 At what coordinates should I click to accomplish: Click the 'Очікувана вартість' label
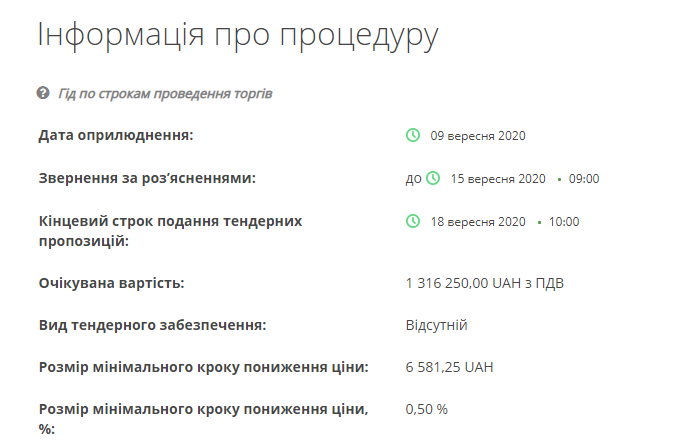[x=111, y=283]
